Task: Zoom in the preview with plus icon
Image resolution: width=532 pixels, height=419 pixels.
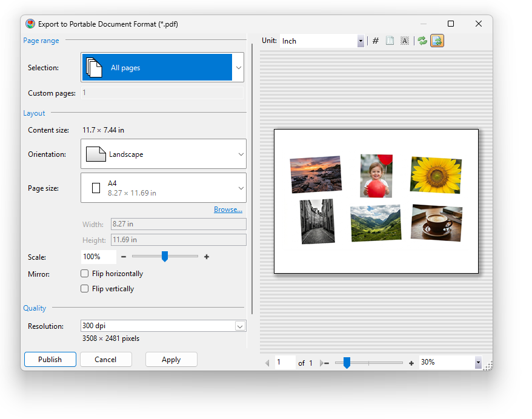Action: (x=411, y=363)
